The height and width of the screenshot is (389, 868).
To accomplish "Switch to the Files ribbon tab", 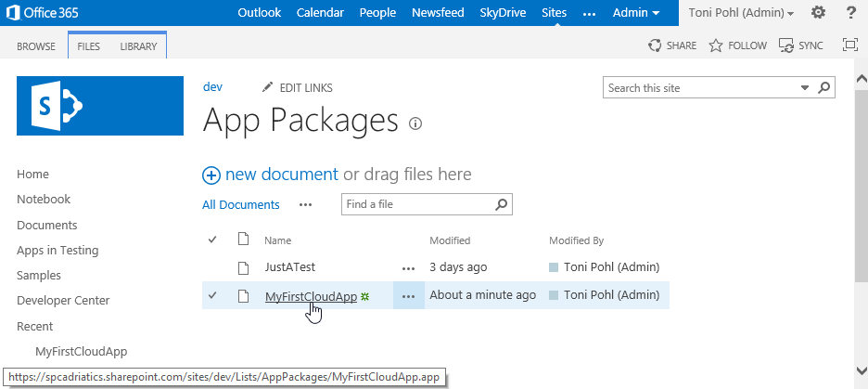I will [89, 46].
